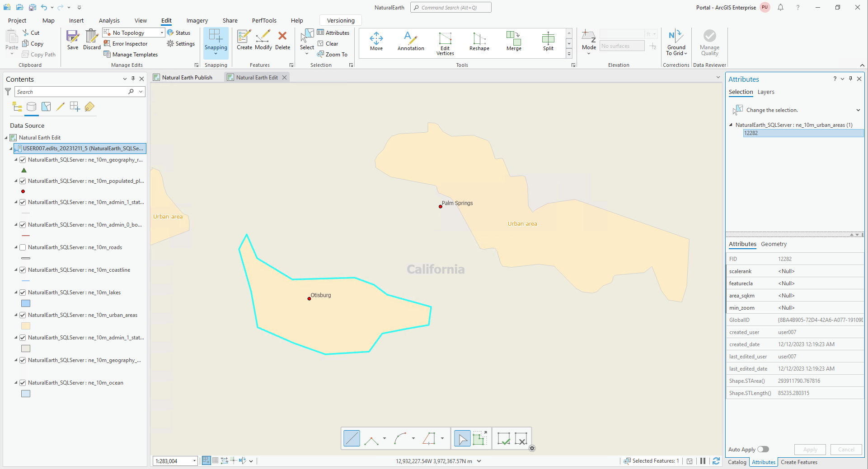Choose the Annotation editing tool
This screenshot has width=868, height=469.
point(411,42)
